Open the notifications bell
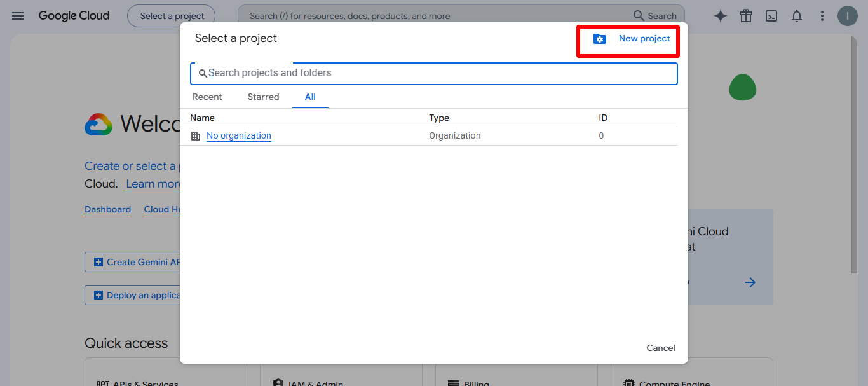The height and width of the screenshot is (386, 868). pos(797,17)
